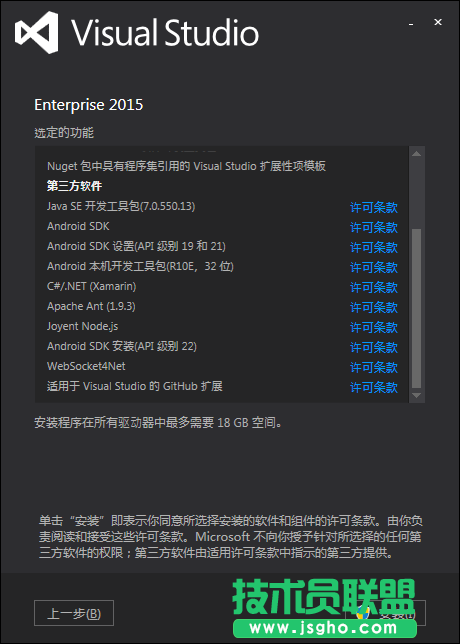460x644 pixels.
Task: Click the scrollbar down arrow in features list
Action: [416, 396]
